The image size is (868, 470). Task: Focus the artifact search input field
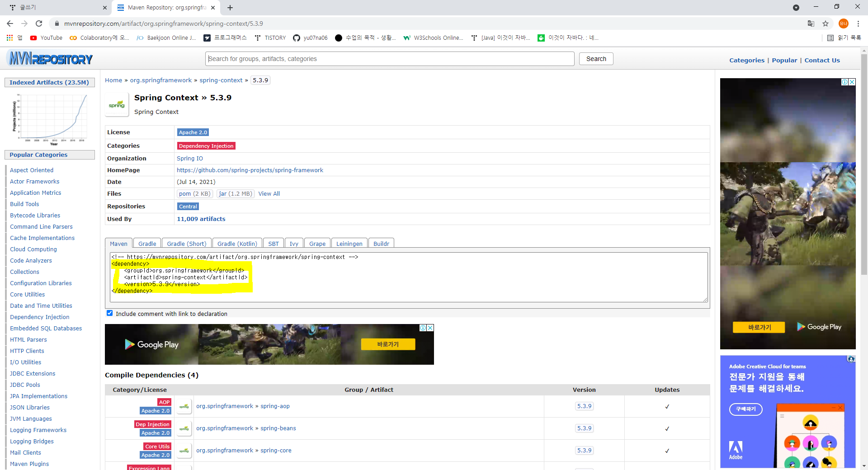tap(390, 59)
